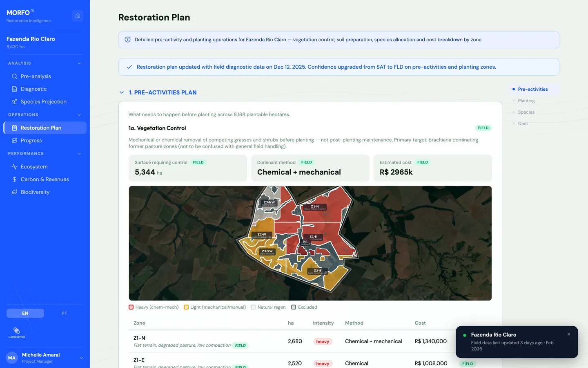The image size is (588, 368).
Task: Toggle the Heavy (chem+mech) map legend
Action: coord(131,307)
